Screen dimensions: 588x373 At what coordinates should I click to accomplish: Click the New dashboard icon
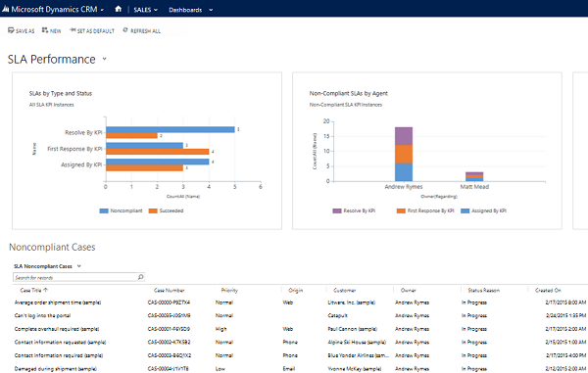[45, 30]
